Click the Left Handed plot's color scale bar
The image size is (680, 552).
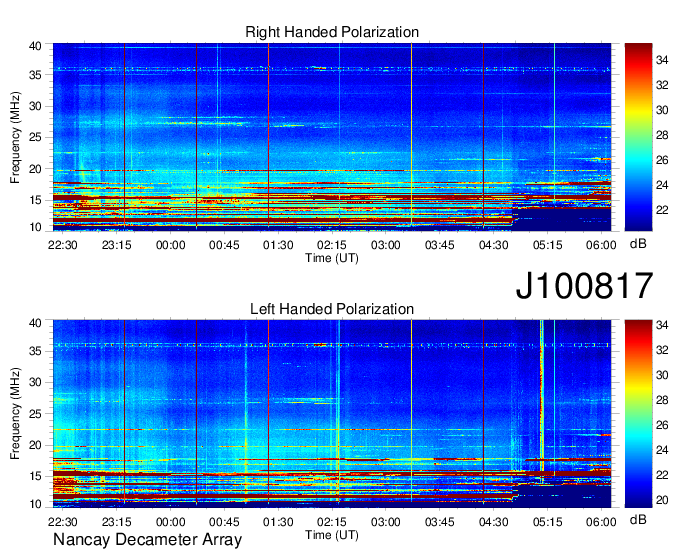pyautogui.click(x=638, y=414)
